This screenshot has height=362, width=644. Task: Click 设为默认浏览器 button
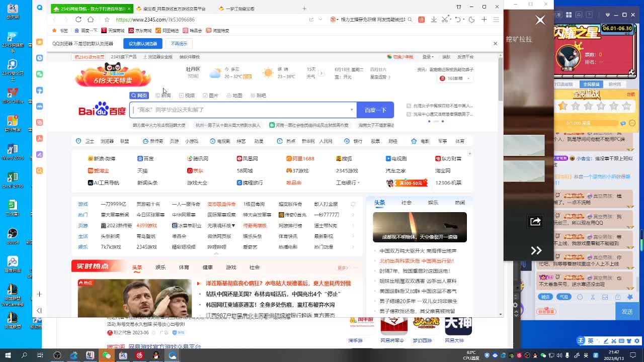point(143,44)
